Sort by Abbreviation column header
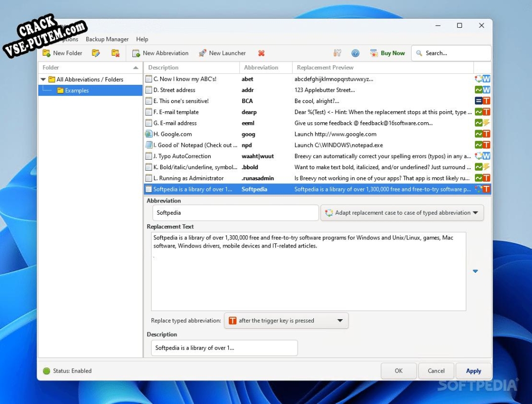This screenshot has height=404, width=532. click(266, 68)
